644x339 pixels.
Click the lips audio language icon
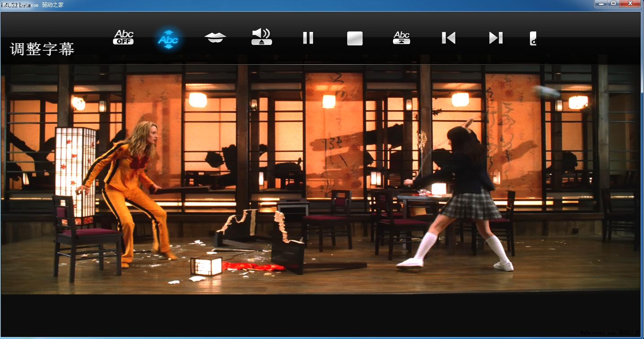[215, 38]
